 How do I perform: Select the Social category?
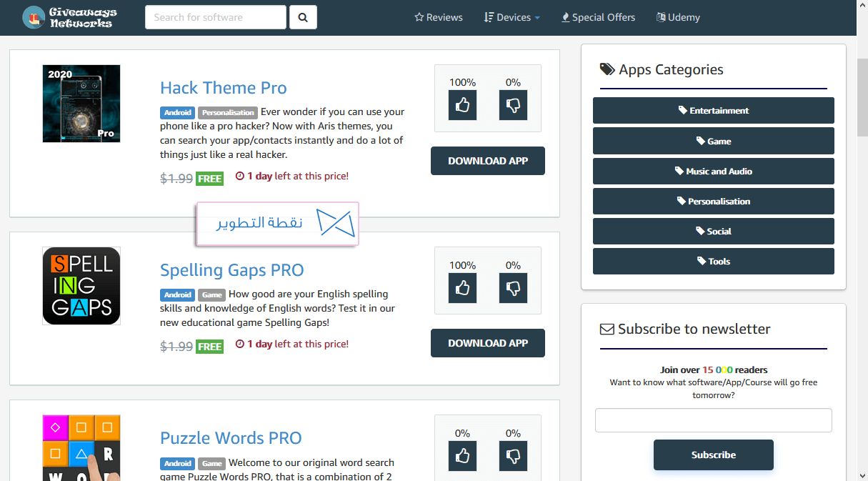tap(714, 231)
